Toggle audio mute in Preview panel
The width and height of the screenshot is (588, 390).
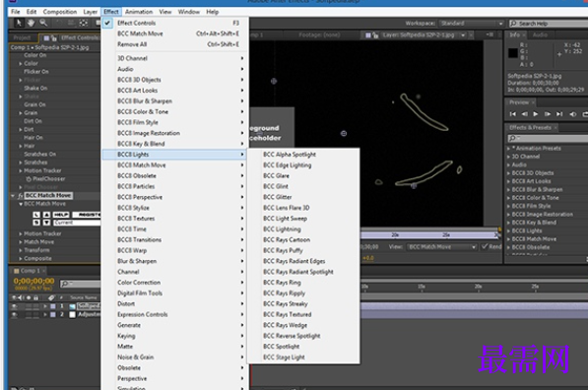(x=573, y=114)
